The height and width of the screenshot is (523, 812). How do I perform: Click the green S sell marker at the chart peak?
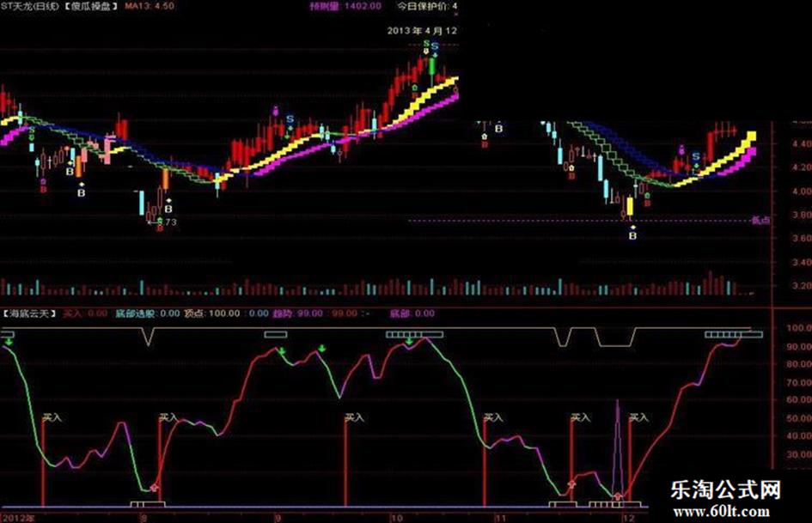(425, 44)
